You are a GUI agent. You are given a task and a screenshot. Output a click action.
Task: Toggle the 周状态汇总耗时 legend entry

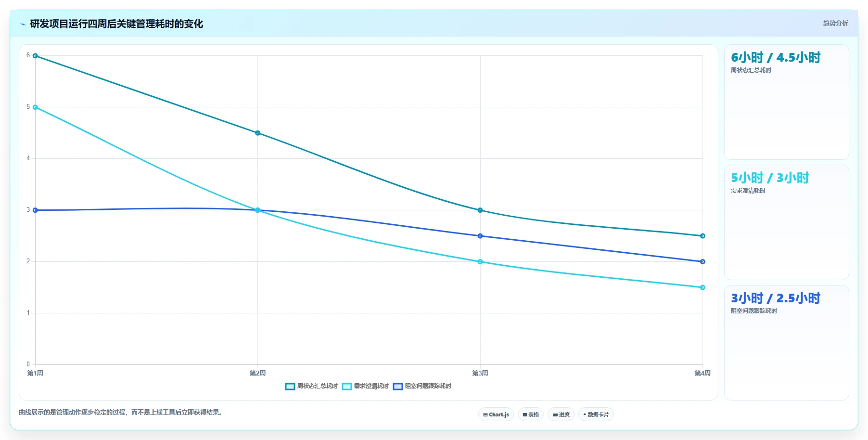[311, 386]
